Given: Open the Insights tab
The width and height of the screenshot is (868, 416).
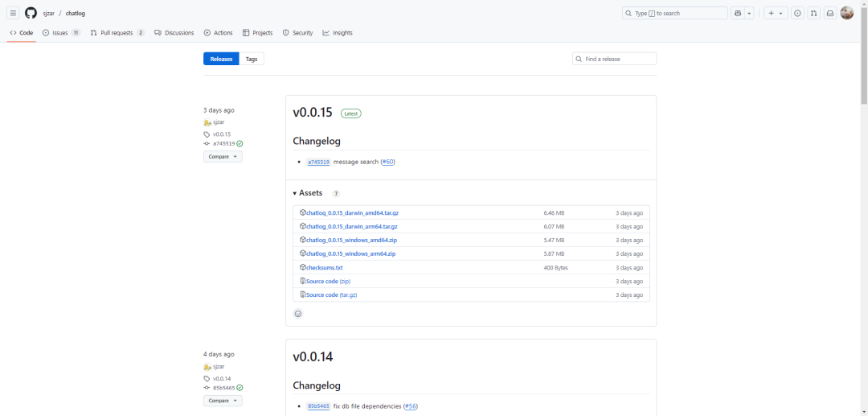Looking at the screenshot, I should pos(338,33).
